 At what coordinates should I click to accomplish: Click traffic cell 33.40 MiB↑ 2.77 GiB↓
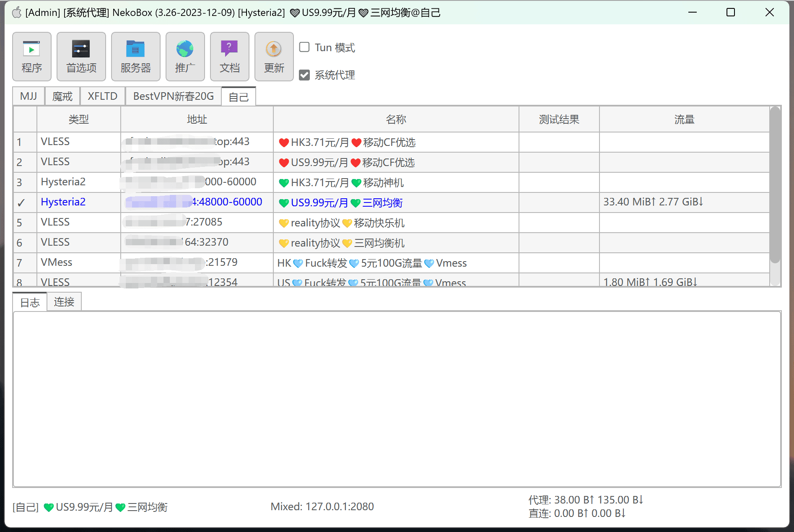pos(685,202)
